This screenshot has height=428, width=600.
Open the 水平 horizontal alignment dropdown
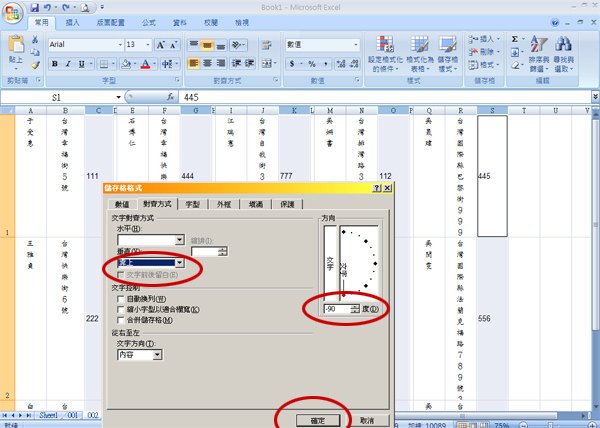(179, 240)
